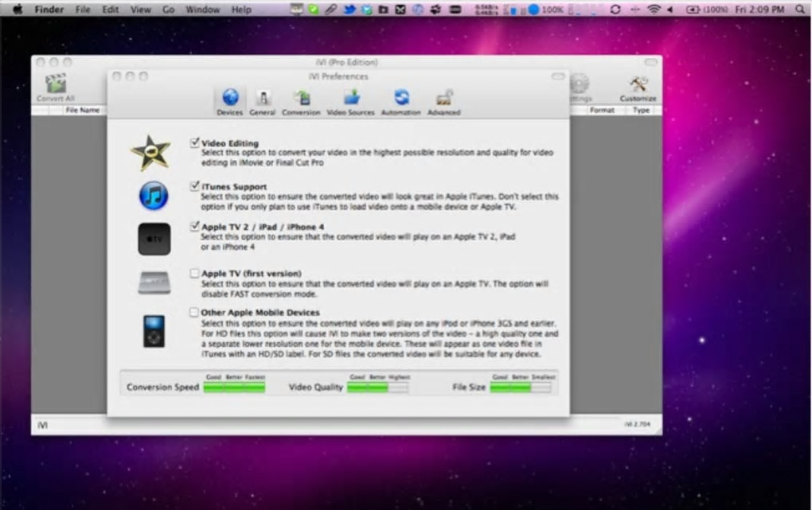Viewport: 812px width, 510px height.
Task: Open the Window menu in menu bar
Action: click(202, 10)
